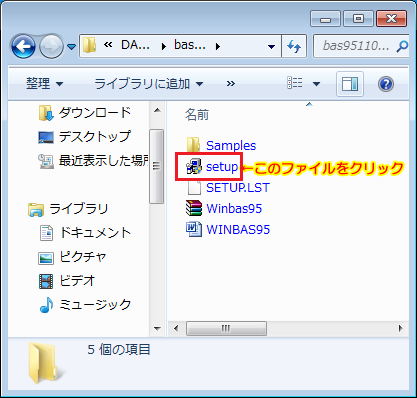Open the 整理 menu
Screen dimensions: 417x398
pyautogui.click(x=44, y=83)
